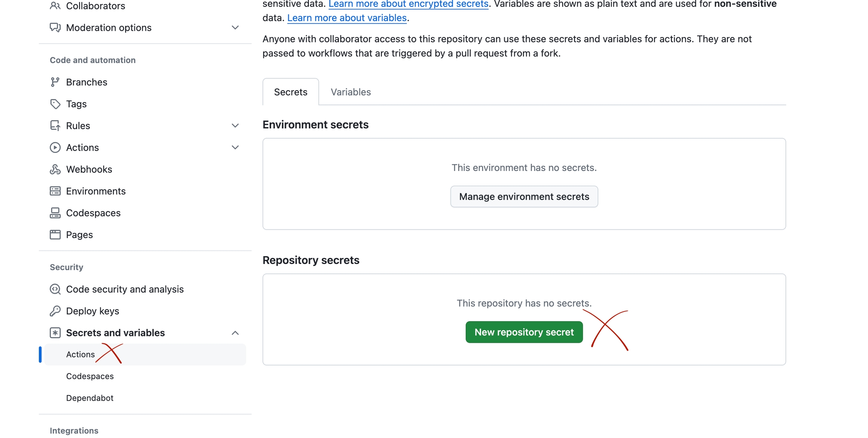Open Codespaces under Secrets and variables
Viewport: 868px width, 438px height.
[90, 376]
